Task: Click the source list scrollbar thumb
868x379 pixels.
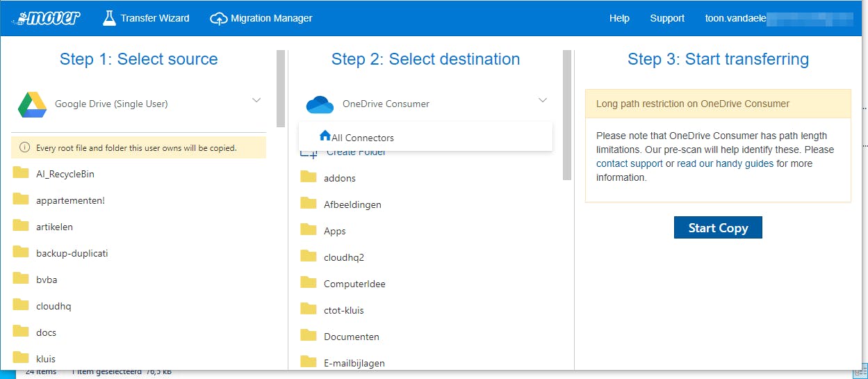Action: (281, 88)
